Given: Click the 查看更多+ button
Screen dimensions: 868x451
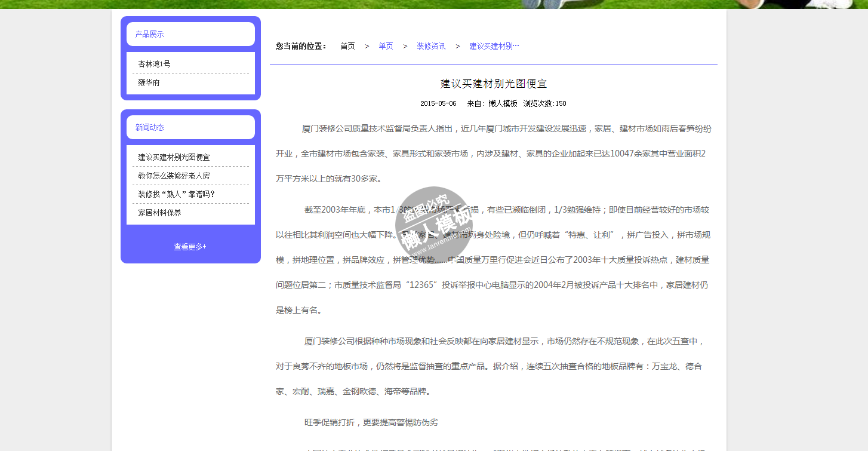Looking at the screenshot, I should 190,247.
